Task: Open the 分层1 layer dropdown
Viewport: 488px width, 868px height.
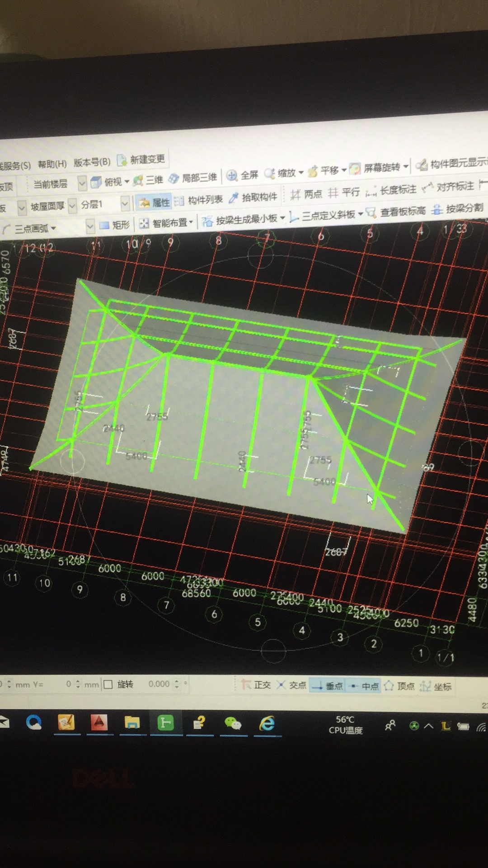Action: [125, 204]
